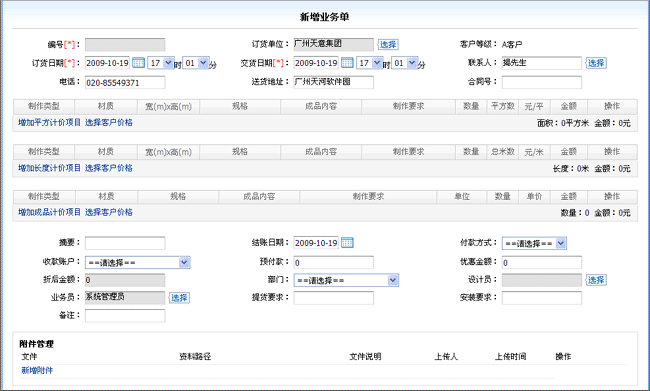Click the 预付款 input field
The width and height of the screenshot is (650, 391).
tap(334, 262)
